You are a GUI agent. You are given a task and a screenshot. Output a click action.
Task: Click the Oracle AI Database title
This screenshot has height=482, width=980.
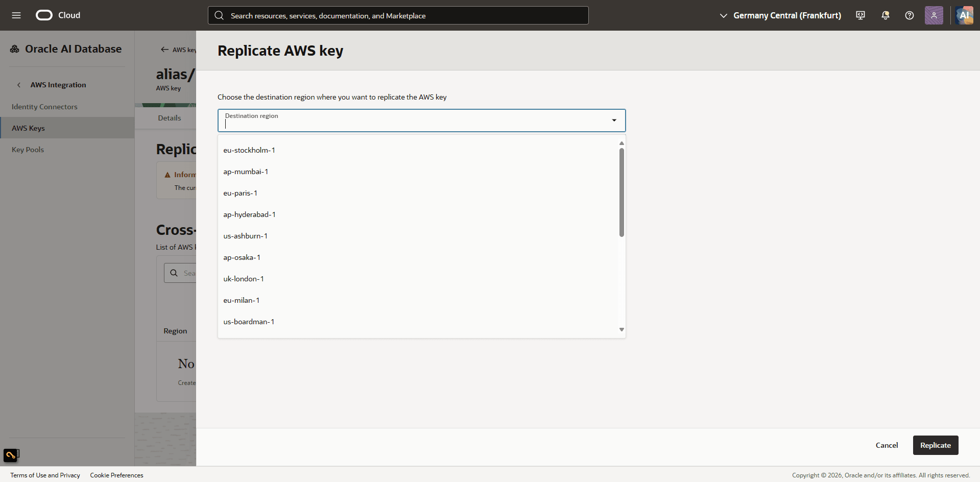(74, 49)
